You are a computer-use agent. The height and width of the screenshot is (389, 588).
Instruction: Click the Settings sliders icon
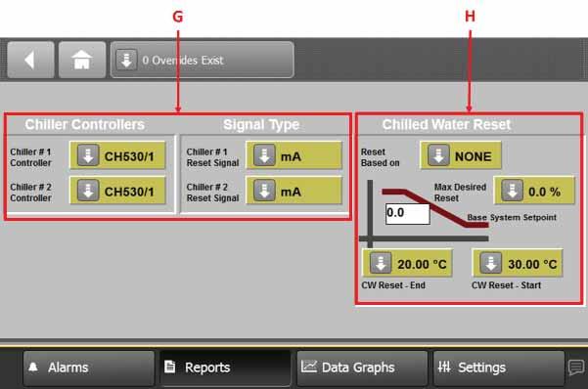[444, 367]
